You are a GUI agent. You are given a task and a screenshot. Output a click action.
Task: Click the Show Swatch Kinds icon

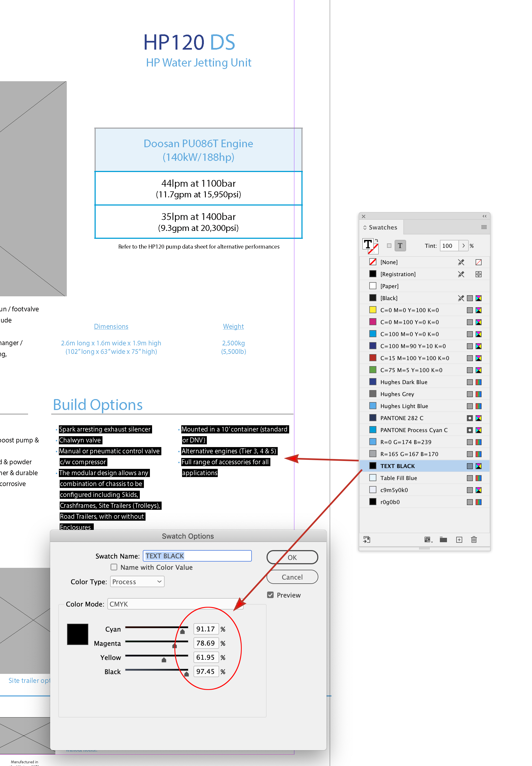(x=428, y=540)
